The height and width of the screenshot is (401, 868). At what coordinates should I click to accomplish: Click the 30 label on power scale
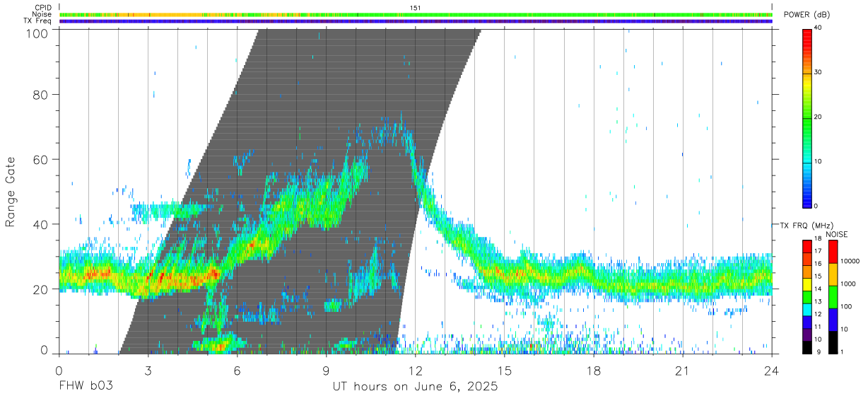817,72
